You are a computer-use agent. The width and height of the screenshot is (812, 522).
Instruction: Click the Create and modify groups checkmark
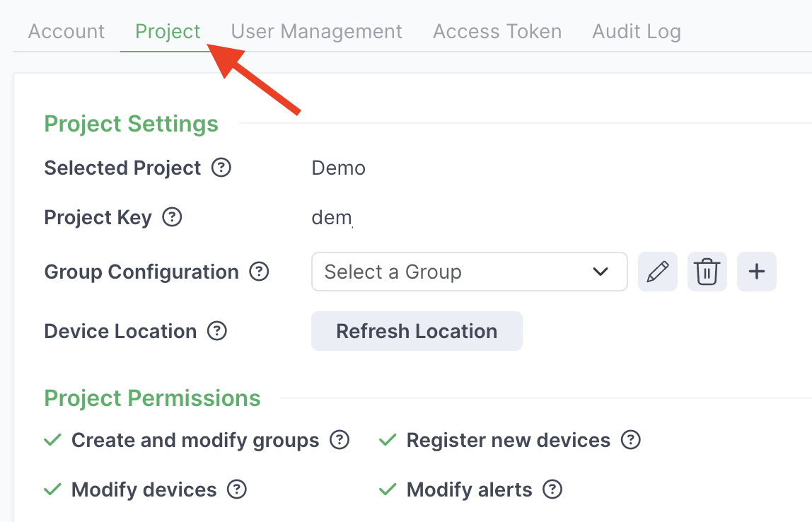[53, 440]
